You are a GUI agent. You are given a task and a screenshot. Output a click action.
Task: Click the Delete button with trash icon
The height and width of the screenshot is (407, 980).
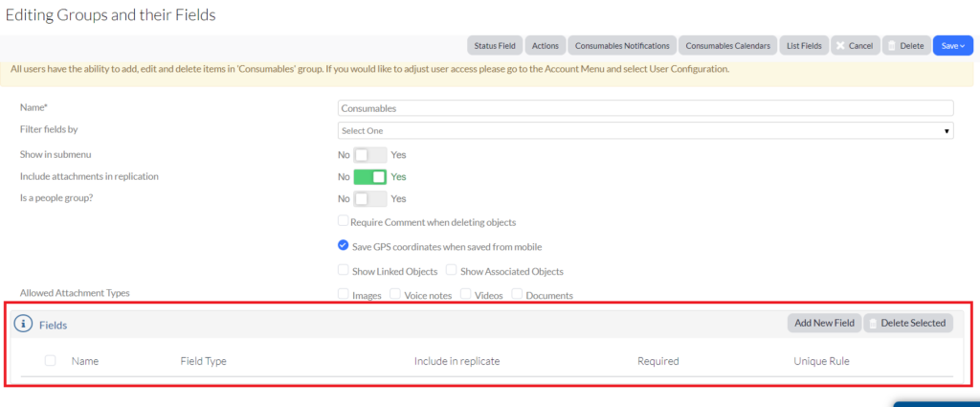click(904, 46)
